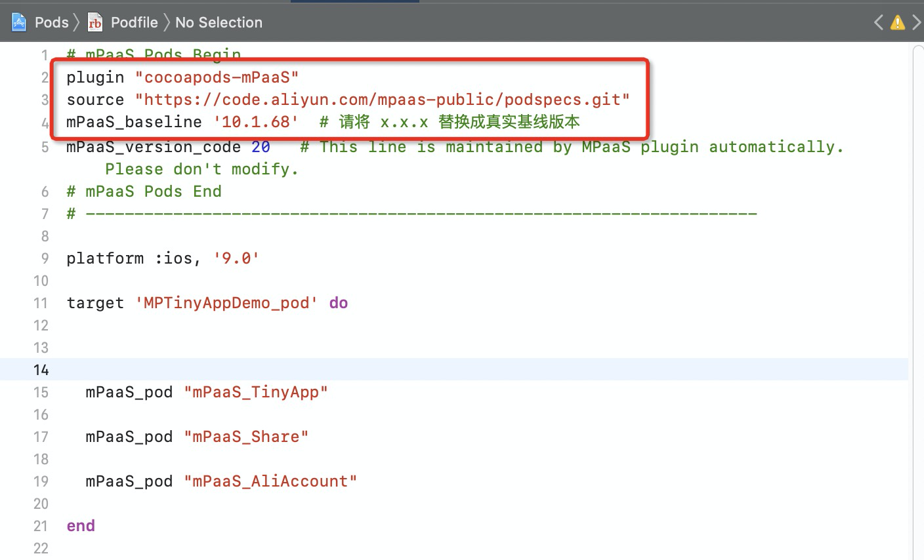Image resolution: width=924 pixels, height=560 pixels.
Task: Click the 'Please don't modify.' comment text
Action: tap(202, 169)
